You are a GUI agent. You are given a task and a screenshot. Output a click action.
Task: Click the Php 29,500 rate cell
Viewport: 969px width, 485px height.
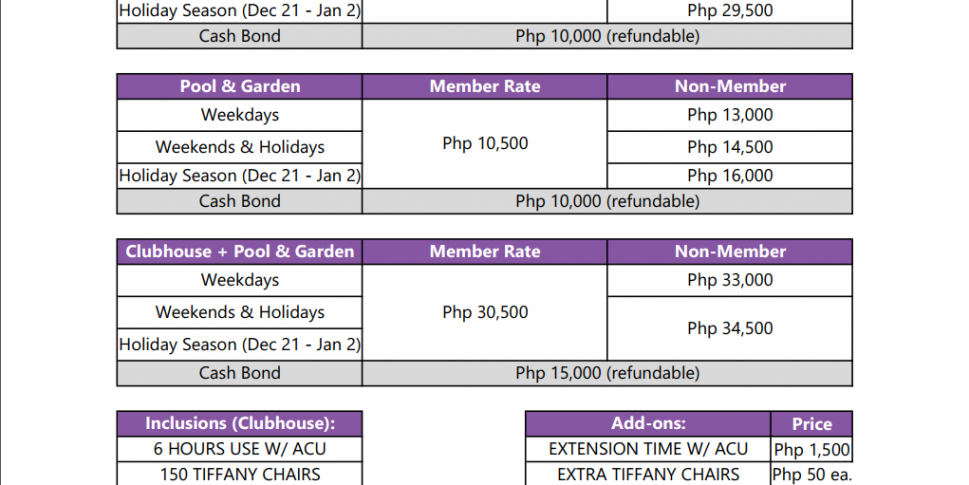click(x=730, y=11)
